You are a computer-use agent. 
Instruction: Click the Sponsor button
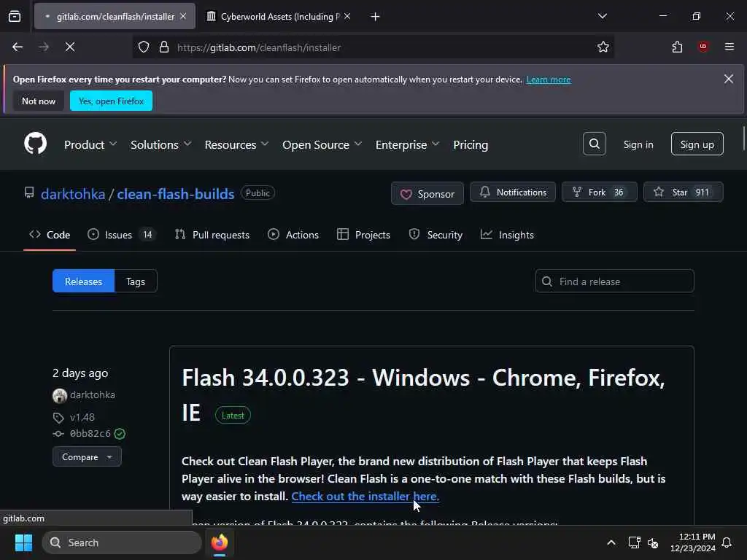pos(427,194)
